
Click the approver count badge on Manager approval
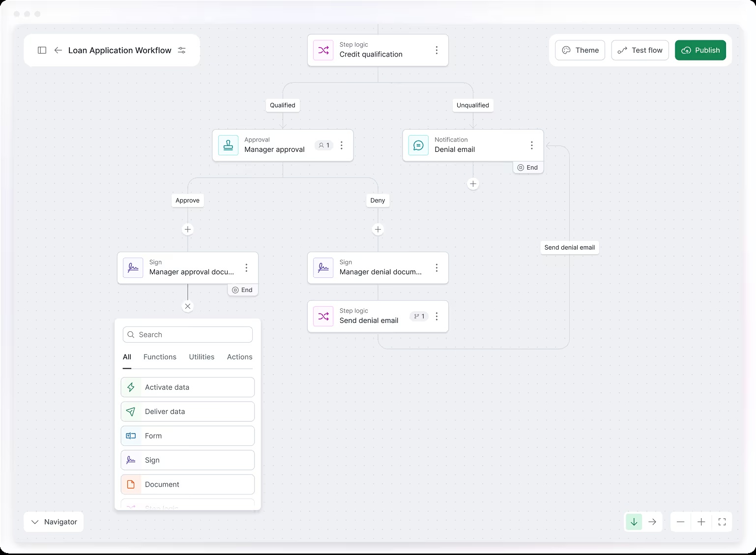[x=324, y=145]
